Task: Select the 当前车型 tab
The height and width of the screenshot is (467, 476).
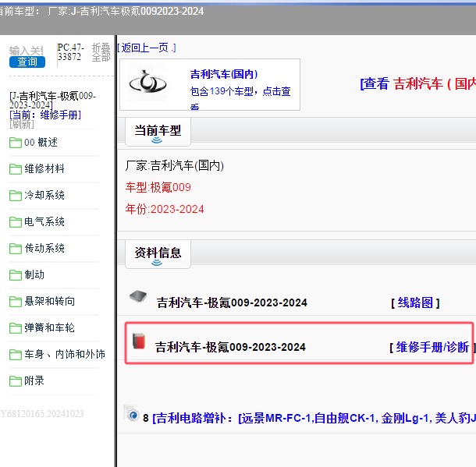Action: point(158,133)
